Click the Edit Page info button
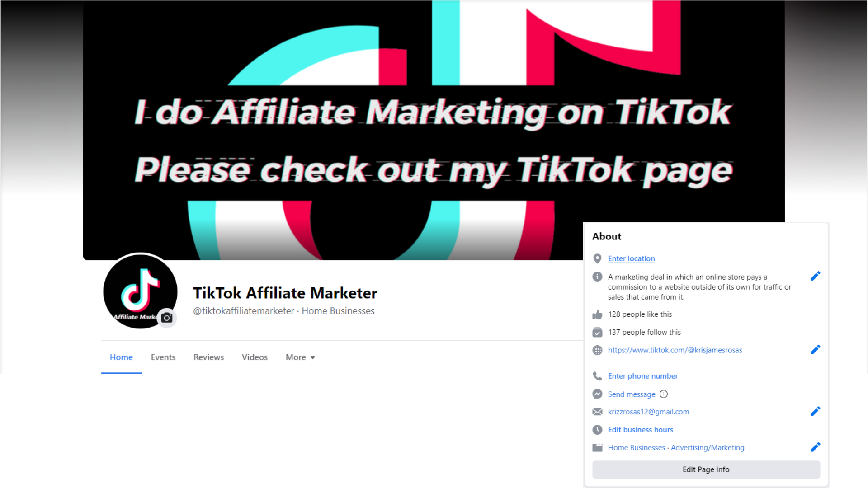This screenshot has width=868, height=488. tap(706, 469)
